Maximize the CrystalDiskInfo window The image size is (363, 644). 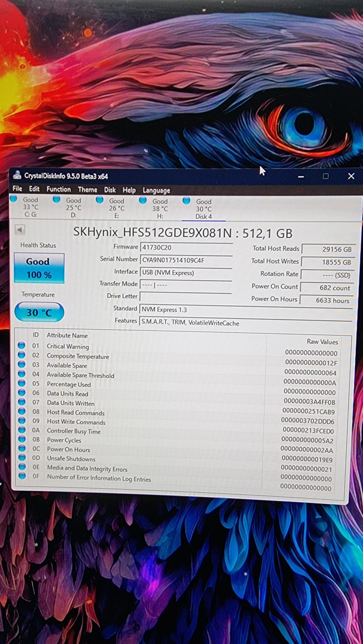(326, 176)
